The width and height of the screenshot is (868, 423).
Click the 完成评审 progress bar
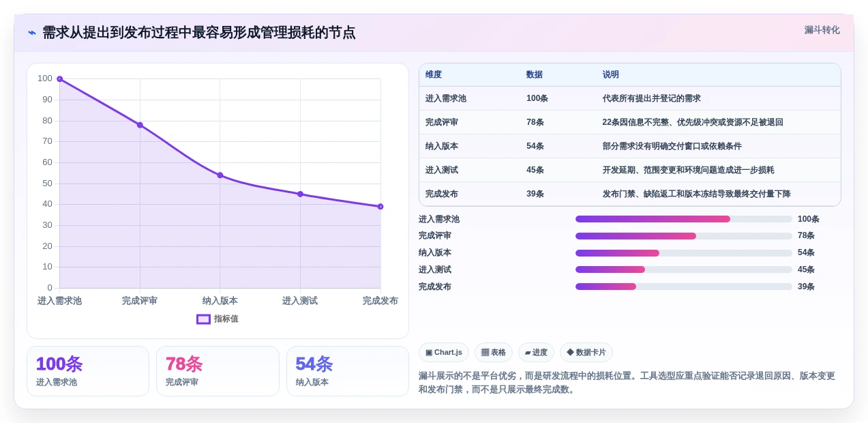point(684,236)
